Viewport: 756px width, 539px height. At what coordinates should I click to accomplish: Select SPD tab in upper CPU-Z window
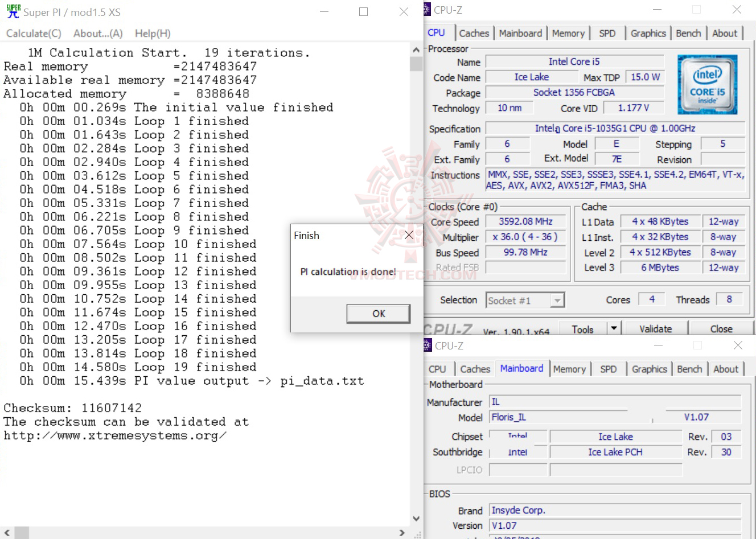coord(607,34)
